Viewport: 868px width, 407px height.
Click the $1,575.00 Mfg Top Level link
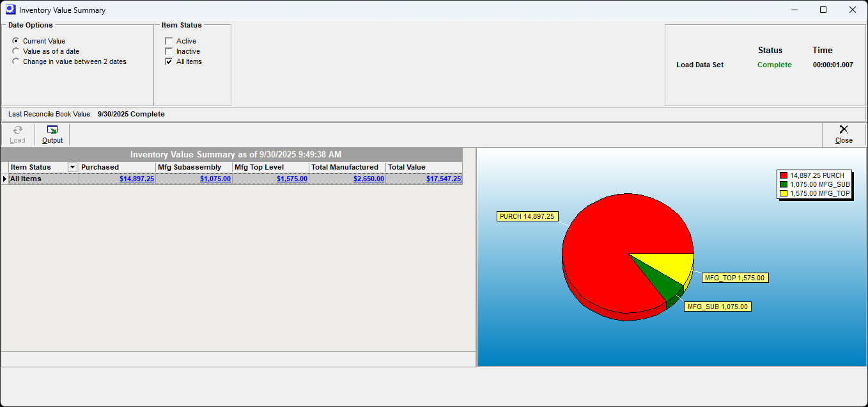pyautogui.click(x=291, y=179)
